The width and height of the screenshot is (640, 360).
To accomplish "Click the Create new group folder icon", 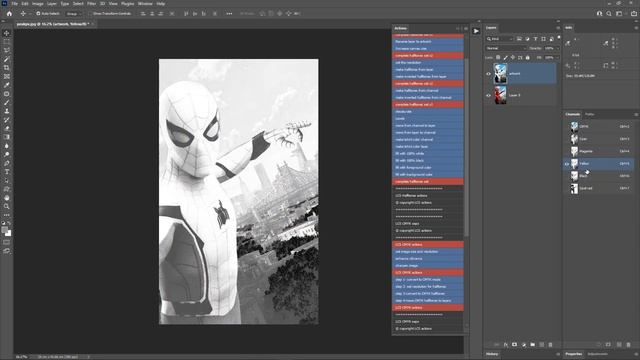I will tap(532, 344).
